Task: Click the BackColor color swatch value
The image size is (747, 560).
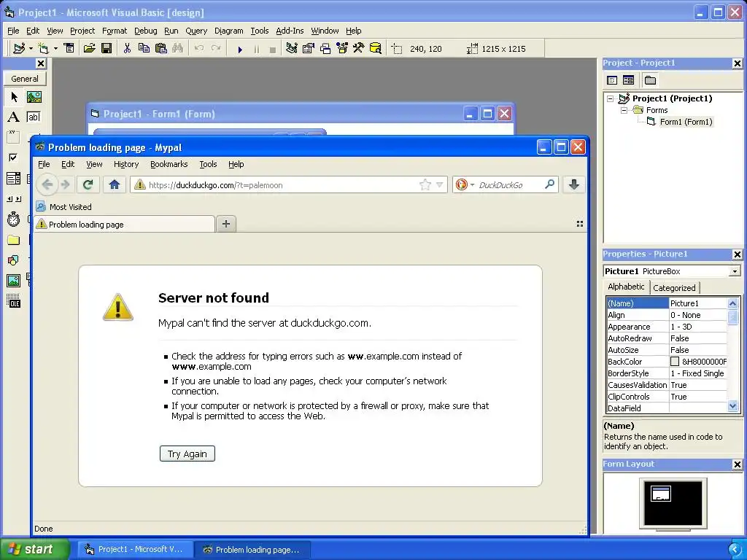Action: tap(675, 362)
